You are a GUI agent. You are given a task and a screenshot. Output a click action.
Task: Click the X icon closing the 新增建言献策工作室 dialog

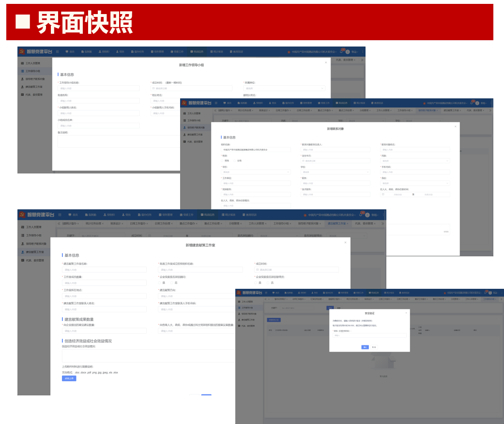point(345,242)
